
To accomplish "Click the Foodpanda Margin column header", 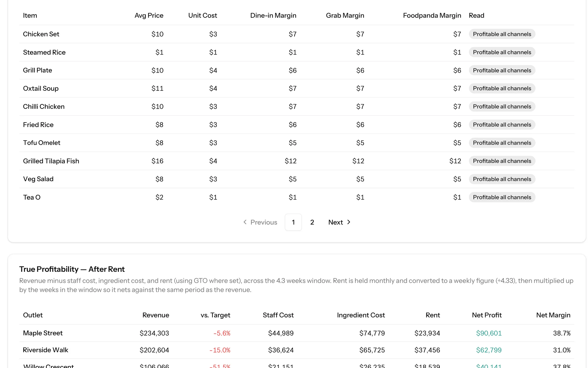I will point(432,15).
